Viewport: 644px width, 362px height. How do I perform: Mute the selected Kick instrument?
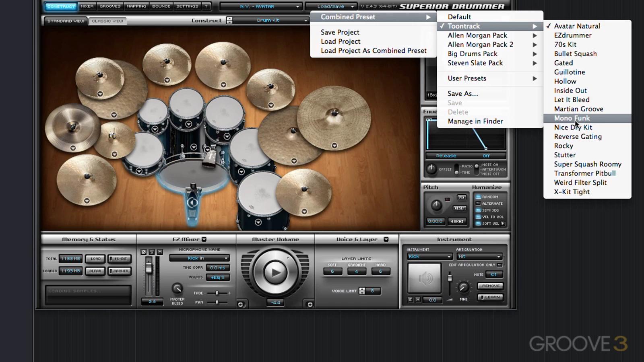pyautogui.click(x=418, y=300)
